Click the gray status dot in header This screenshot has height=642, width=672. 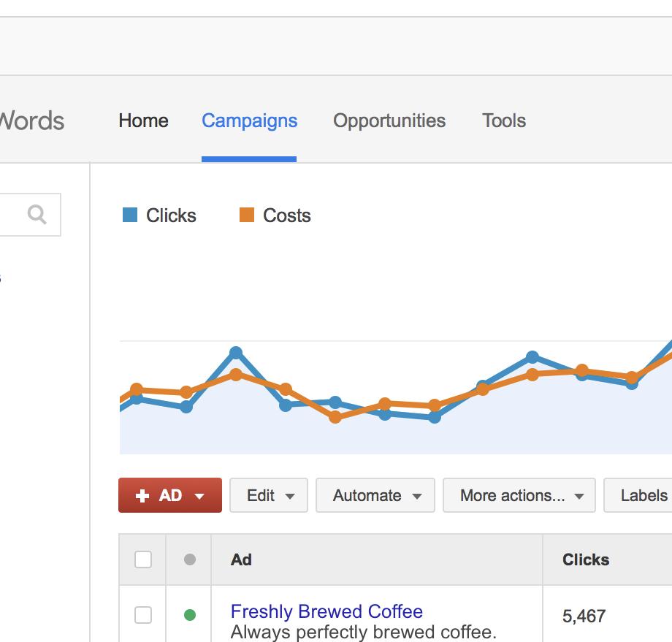click(x=190, y=559)
